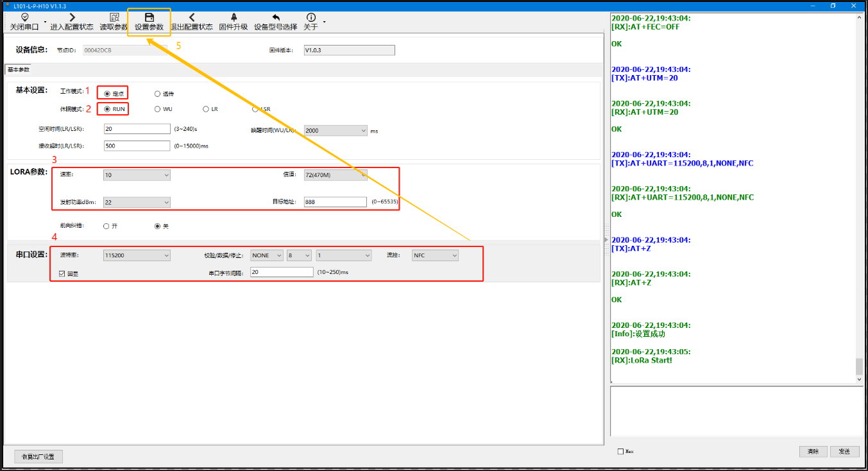The image size is (868, 471).
Task: Open the 固件升级 firmware upgrade icon
Action: pyautogui.click(x=234, y=17)
